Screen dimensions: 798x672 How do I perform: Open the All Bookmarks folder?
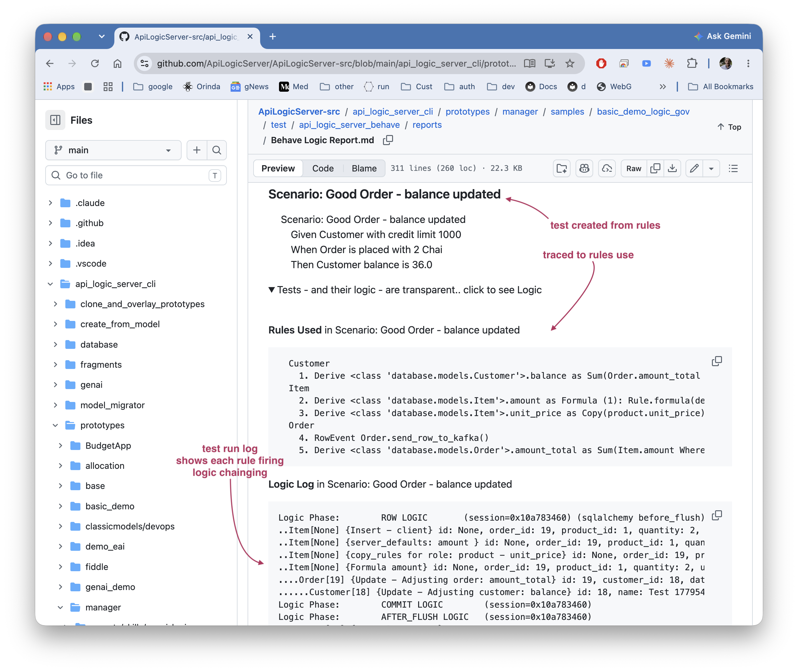[721, 86]
